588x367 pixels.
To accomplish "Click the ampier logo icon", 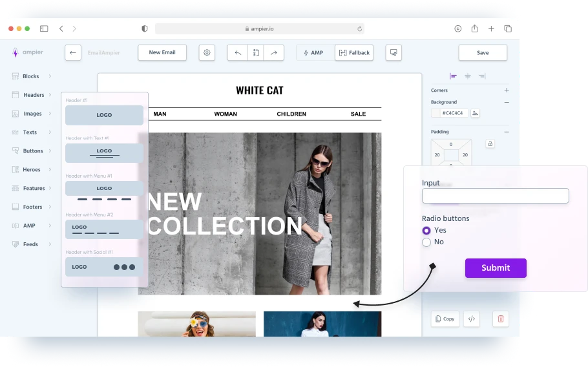I will pos(15,52).
